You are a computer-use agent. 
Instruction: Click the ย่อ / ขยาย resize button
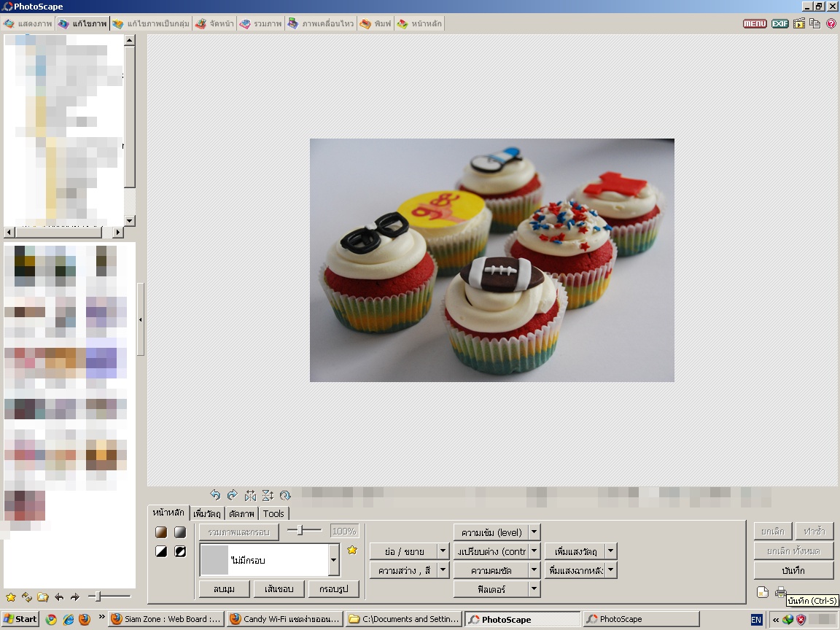tap(404, 551)
